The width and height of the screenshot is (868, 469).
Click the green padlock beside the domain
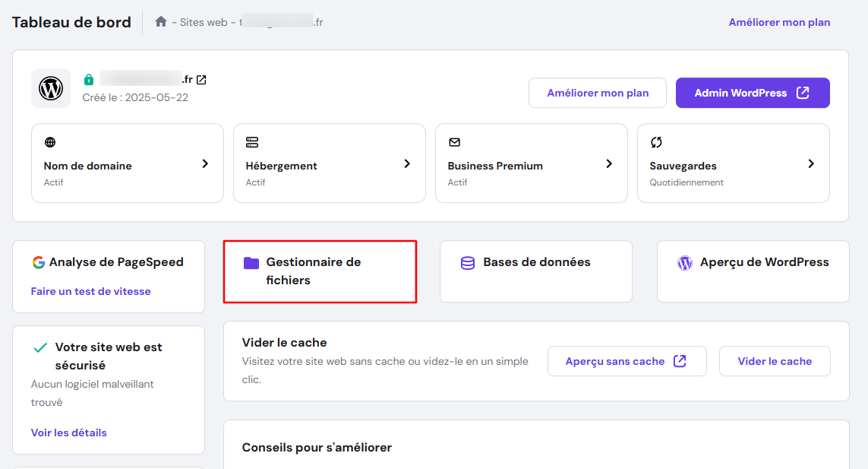tap(89, 78)
